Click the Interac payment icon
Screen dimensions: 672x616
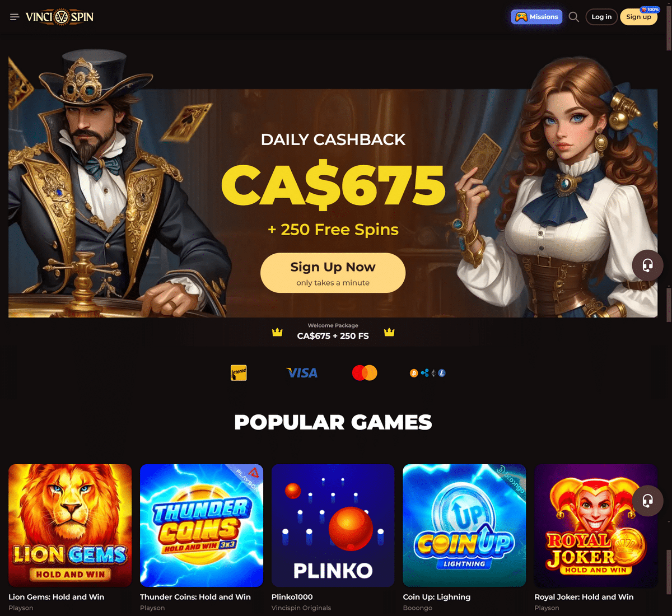[x=239, y=373]
